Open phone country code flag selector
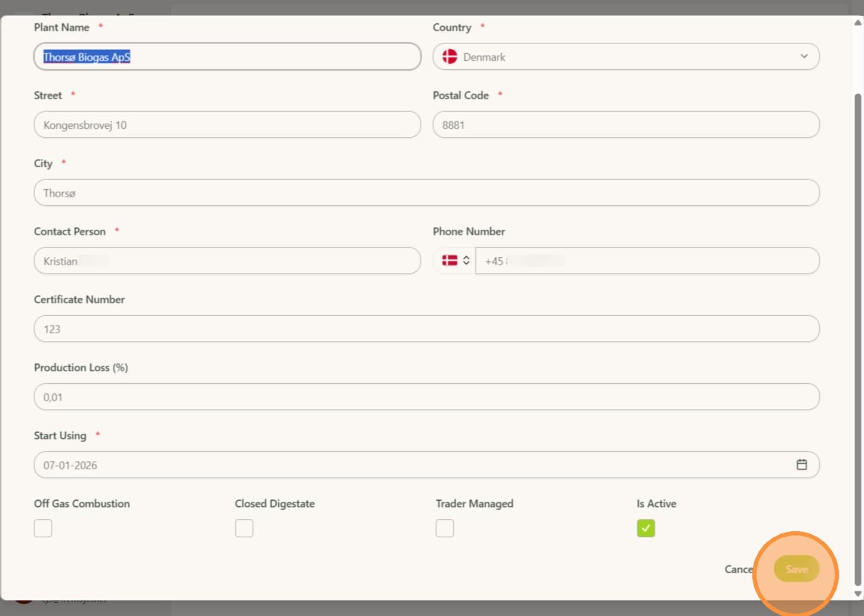 pos(456,261)
